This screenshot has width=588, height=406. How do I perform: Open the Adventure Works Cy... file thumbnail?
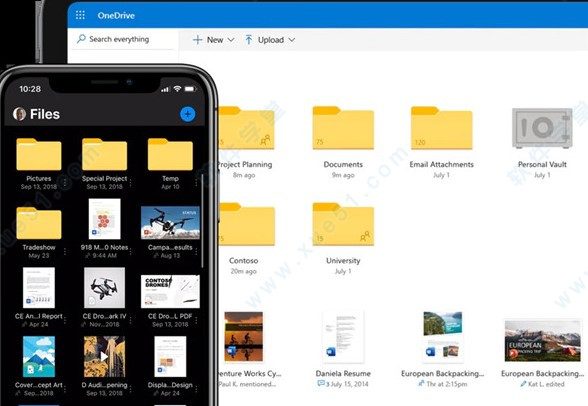243,337
